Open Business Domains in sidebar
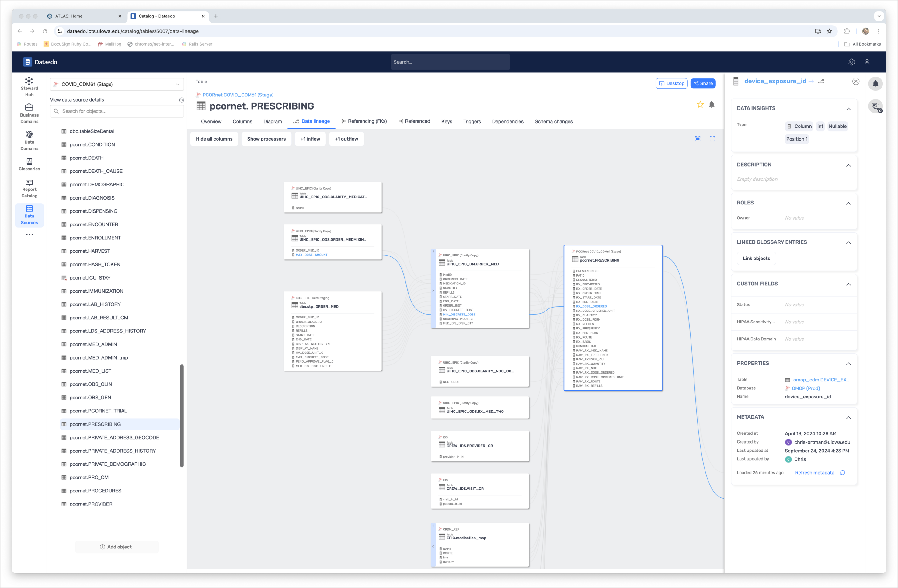Screen dimensions: 898x588 pos(29,113)
